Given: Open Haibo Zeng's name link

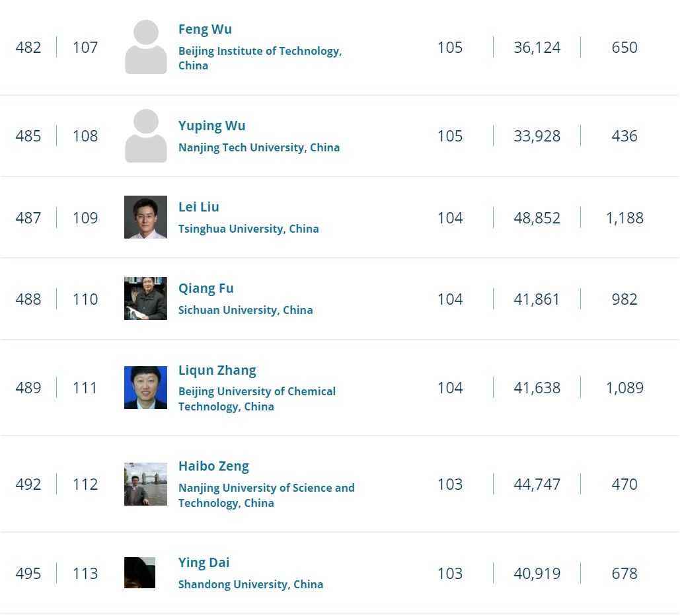Looking at the screenshot, I should click(x=213, y=467).
